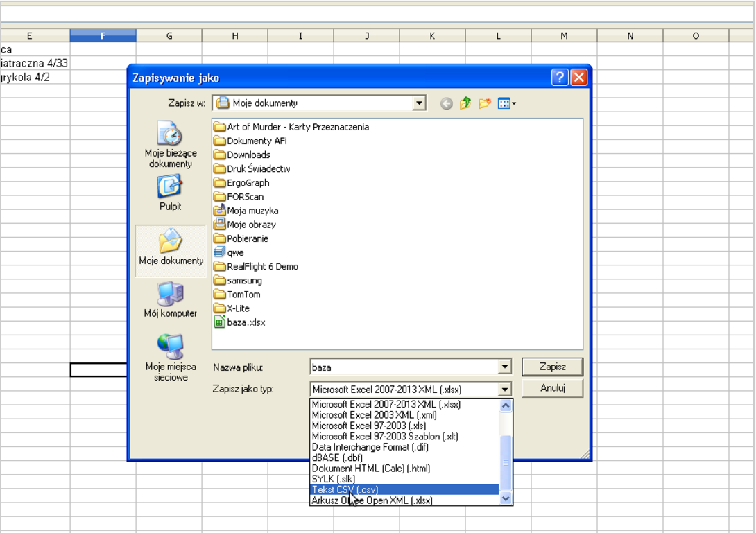The image size is (756, 533).
Task: Open the Views menu icon
Action: pyautogui.click(x=507, y=103)
